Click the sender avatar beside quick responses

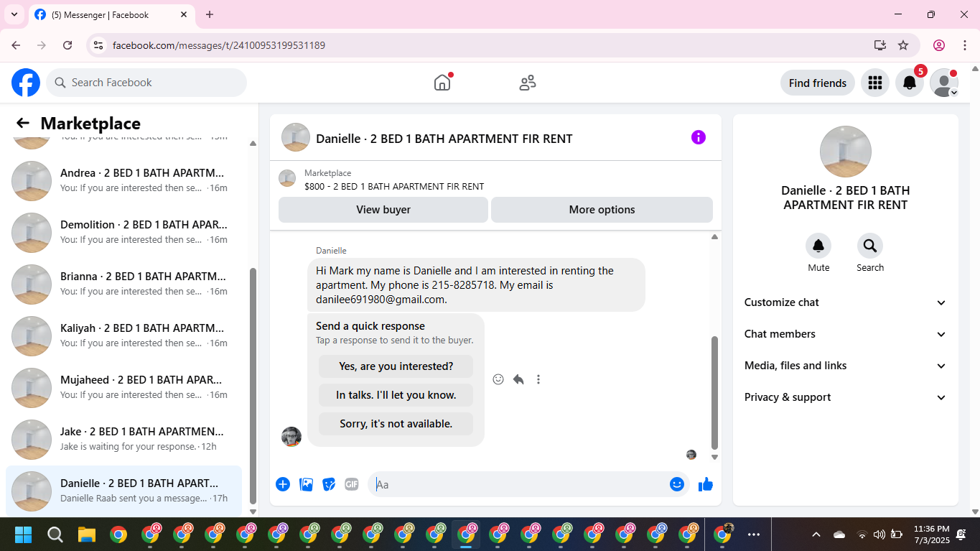[x=291, y=437]
